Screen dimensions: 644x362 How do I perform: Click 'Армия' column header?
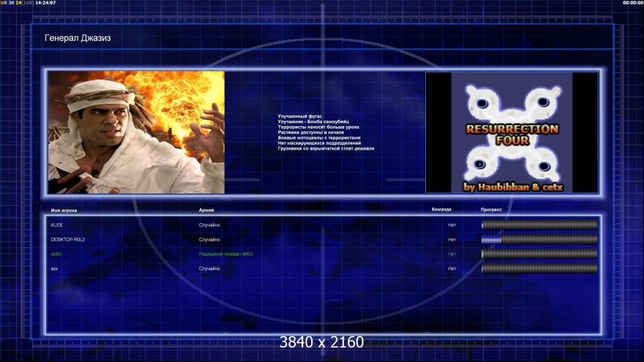206,210
